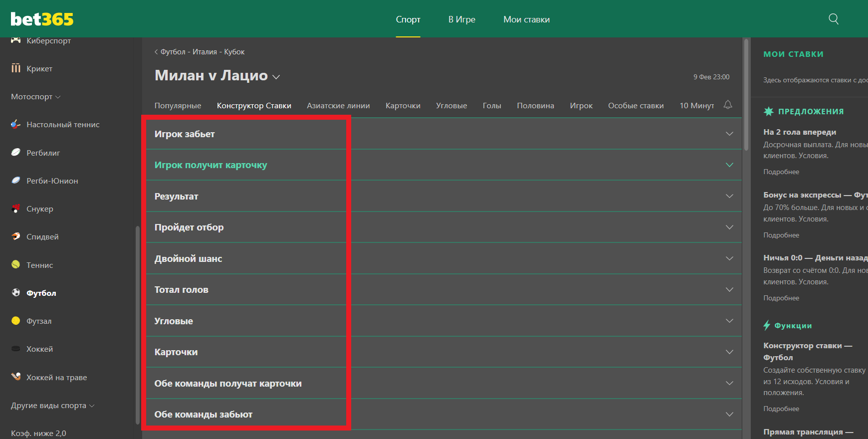Click the Тотал голов market title

click(x=181, y=289)
